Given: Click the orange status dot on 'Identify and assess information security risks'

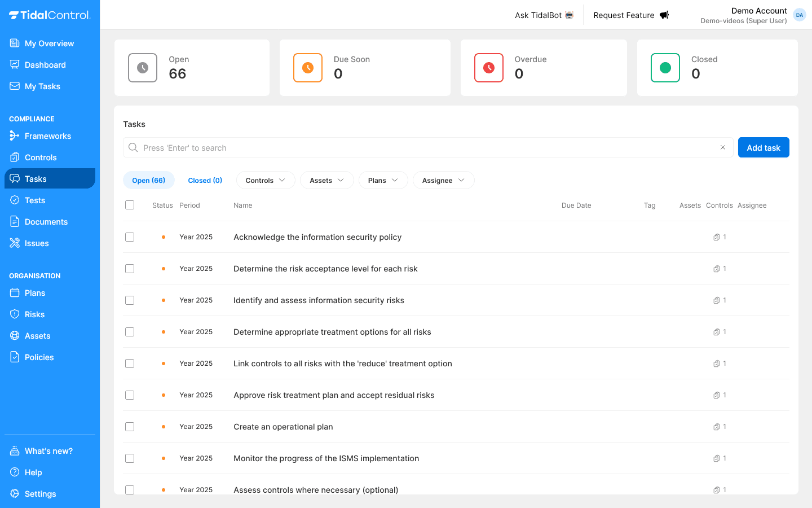Looking at the screenshot, I should coord(163,300).
